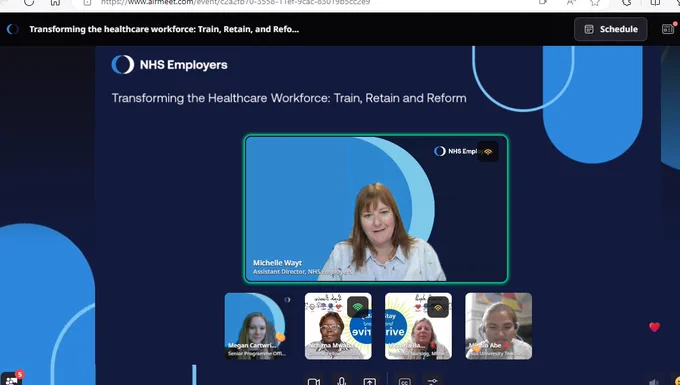The width and height of the screenshot is (680, 385).
Task: Click the 'Michelle Wayt' name label
Action: pos(277,263)
